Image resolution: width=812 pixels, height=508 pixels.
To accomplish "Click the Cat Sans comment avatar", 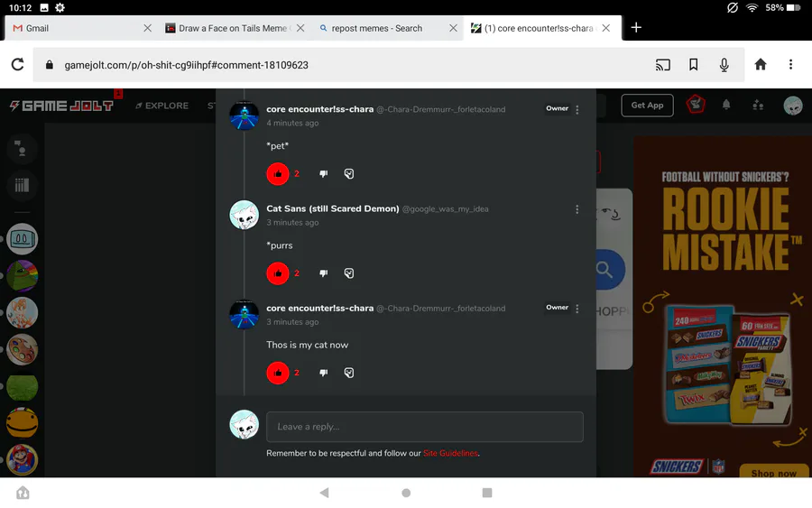I will (x=244, y=215).
